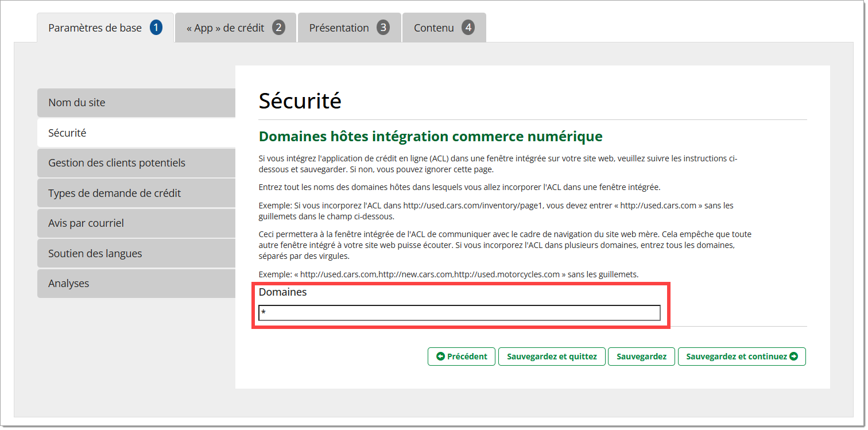
Task: Open the Analyses sidebar item
Action: click(136, 284)
